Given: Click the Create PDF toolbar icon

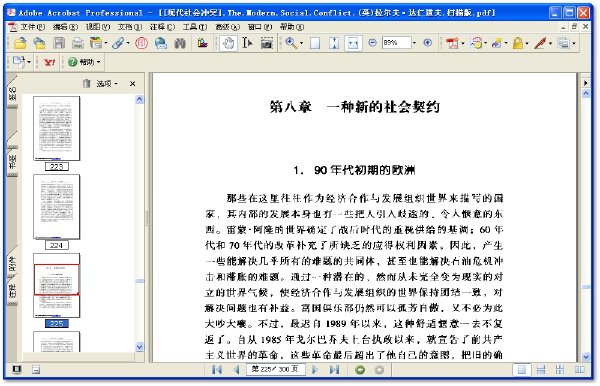Looking at the screenshot, I should click(x=452, y=43).
